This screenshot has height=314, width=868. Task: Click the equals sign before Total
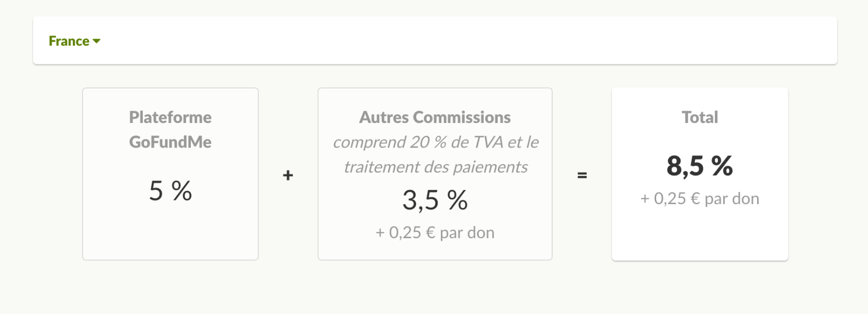582,175
